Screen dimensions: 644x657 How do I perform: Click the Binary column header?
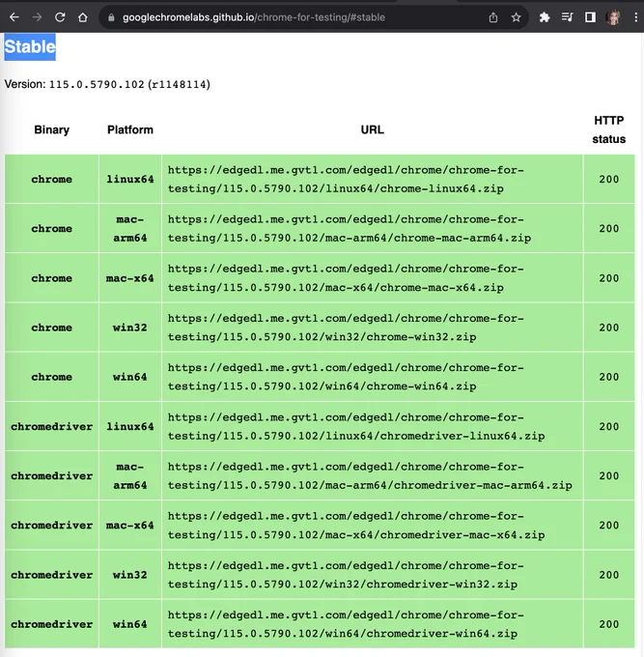(x=51, y=129)
